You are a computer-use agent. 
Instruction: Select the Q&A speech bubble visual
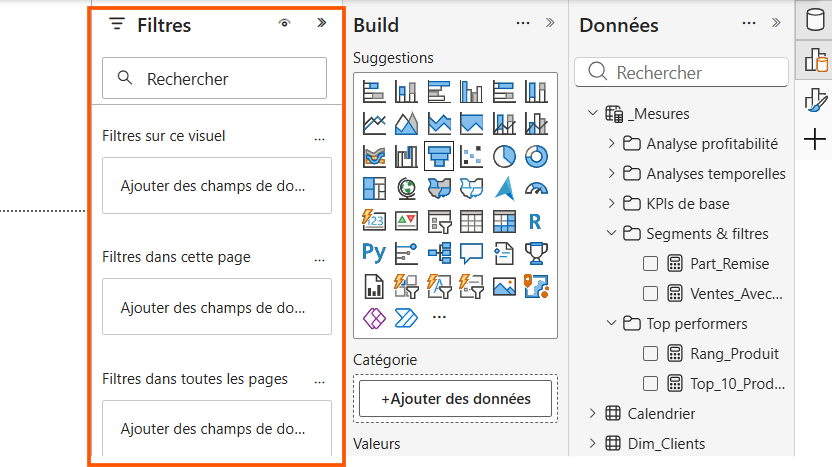coord(471,253)
